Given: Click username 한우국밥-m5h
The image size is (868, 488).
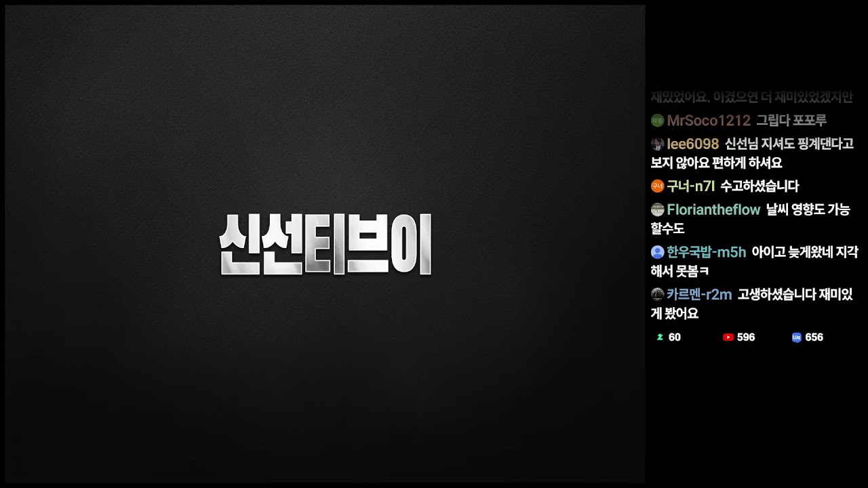Looking at the screenshot, I should pyautogui.click(x=706, y=252).
